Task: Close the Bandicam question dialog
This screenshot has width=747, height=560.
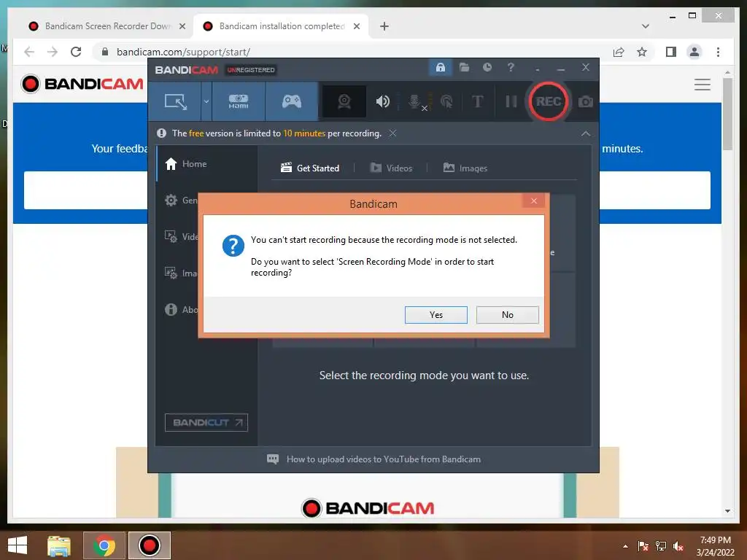Action: click(534, 201)
